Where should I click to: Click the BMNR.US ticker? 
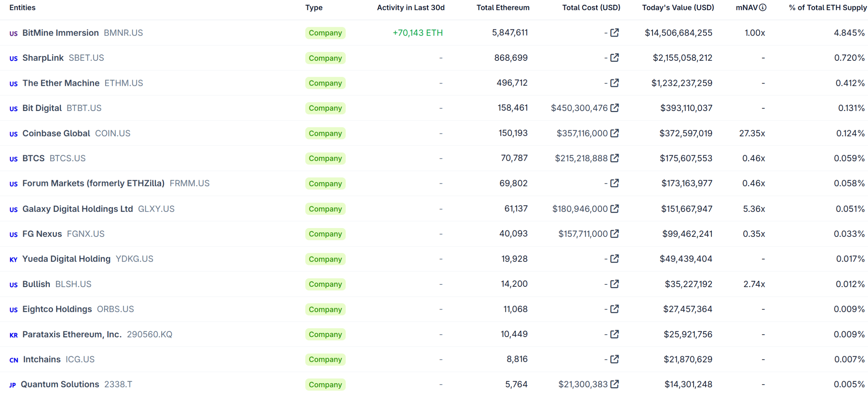tap(123, 33)
